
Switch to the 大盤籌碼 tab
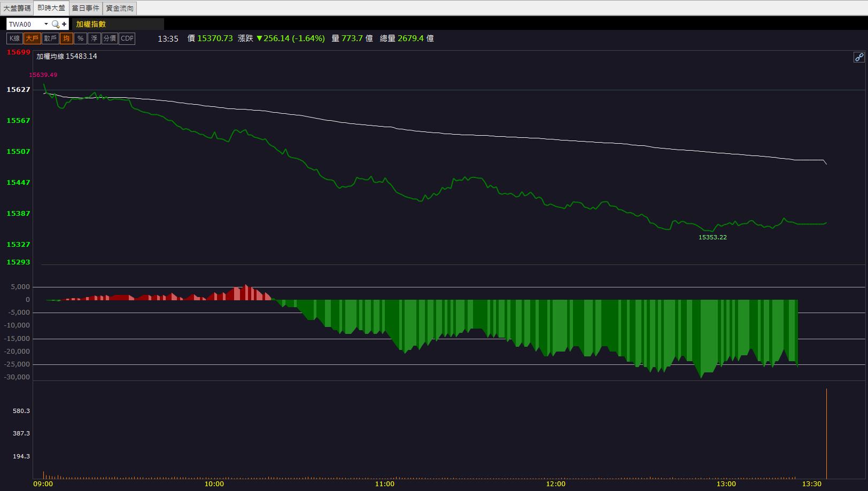pos(17,8)
